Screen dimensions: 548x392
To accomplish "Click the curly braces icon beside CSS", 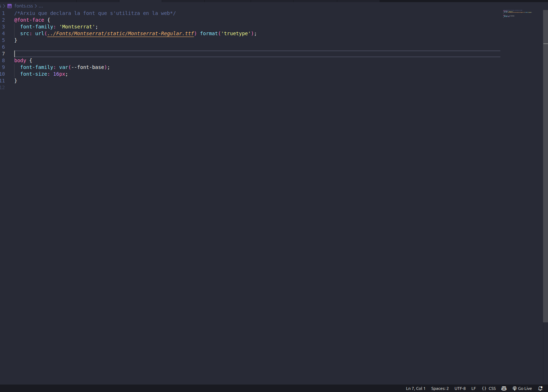I will coord(484,388).
